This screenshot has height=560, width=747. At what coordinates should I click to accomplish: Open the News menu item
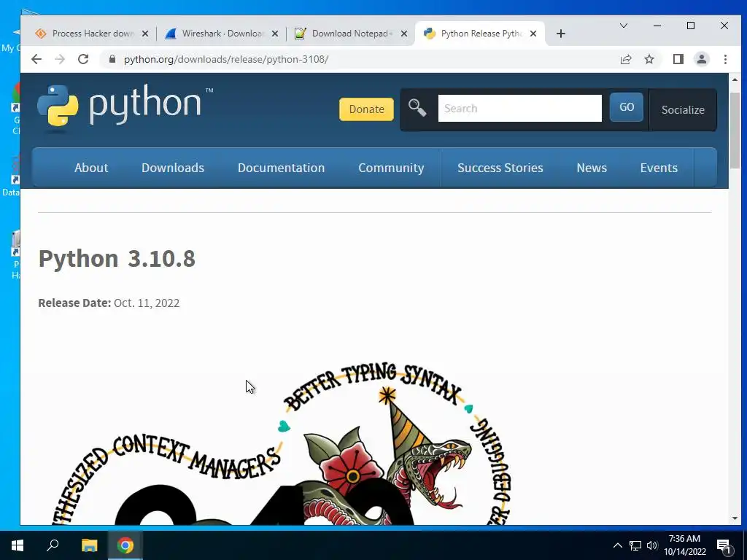[592, 168]
